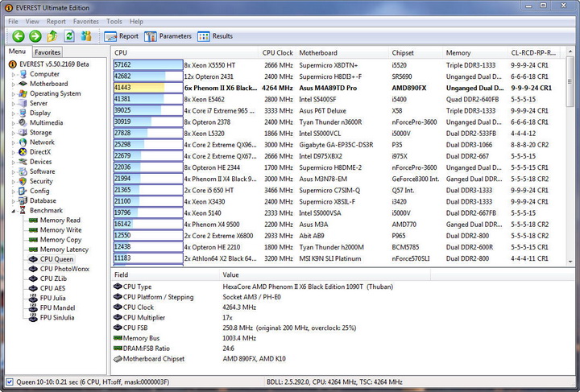This screenshot has height=392, width=580.
Task: Select the Database icon in the tree
Action: (x=23, y=200)
